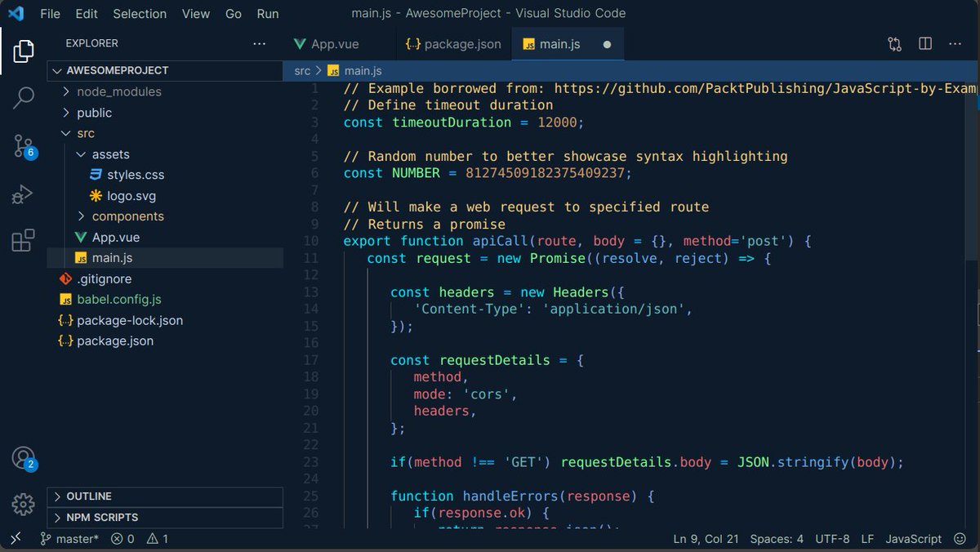
Task: Open App.vue in the file tree
Action: pos(165,238)
